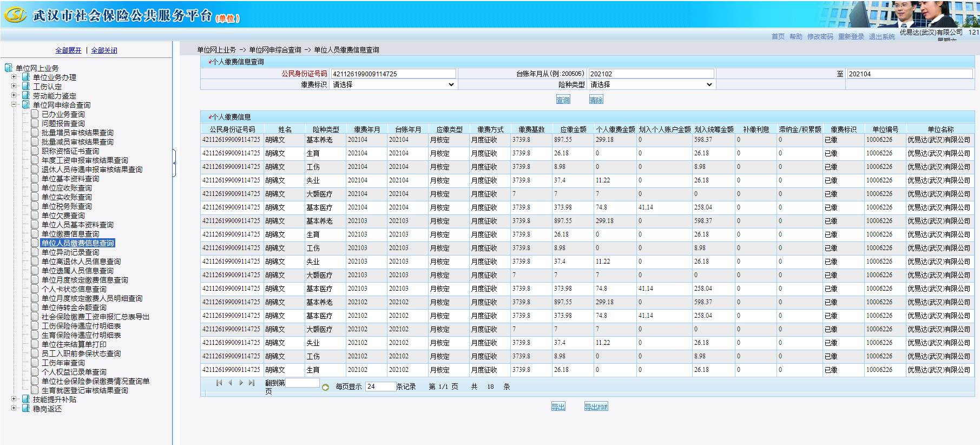The height and width of the screenshot is (445, 980).
Task: Click the next page arrow
Action: tap(241, 383)
